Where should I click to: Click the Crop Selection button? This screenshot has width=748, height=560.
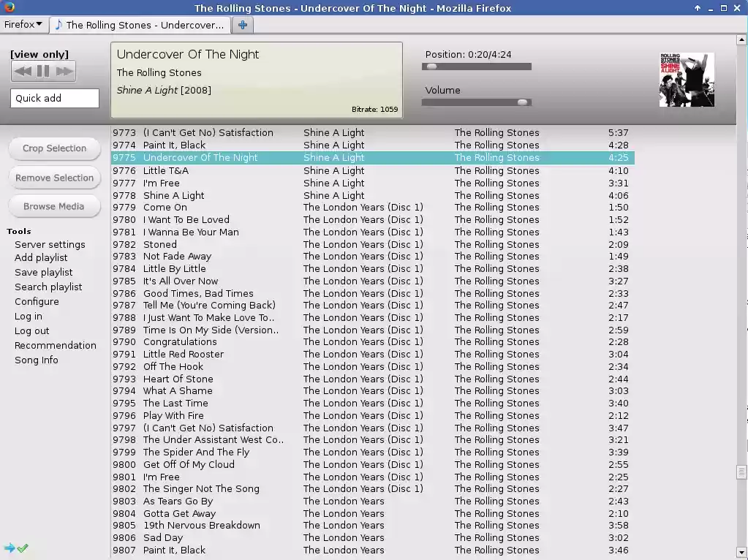click(x=54, y=148)
